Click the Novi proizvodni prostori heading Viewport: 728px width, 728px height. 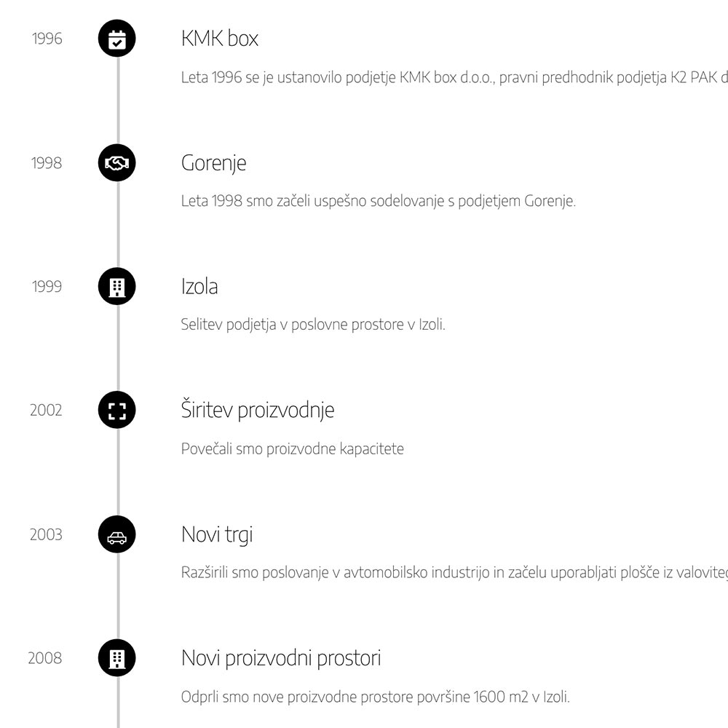point(281,659)
